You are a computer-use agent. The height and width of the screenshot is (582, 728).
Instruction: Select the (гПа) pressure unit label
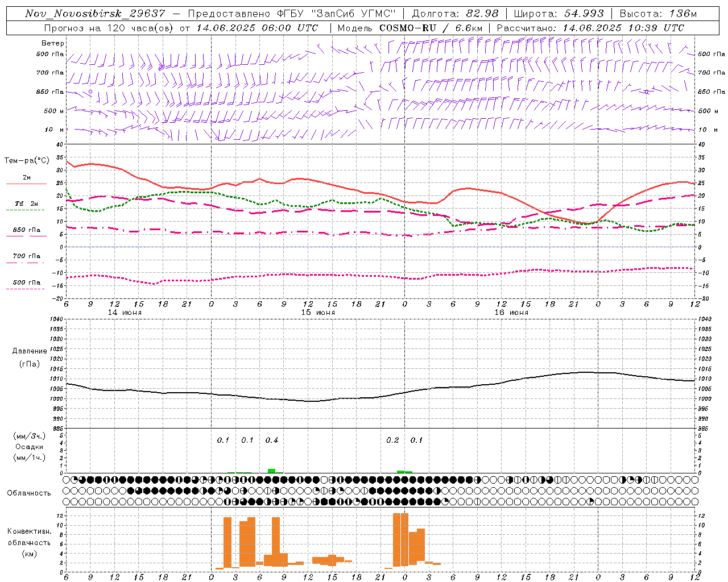pos(30,364)
